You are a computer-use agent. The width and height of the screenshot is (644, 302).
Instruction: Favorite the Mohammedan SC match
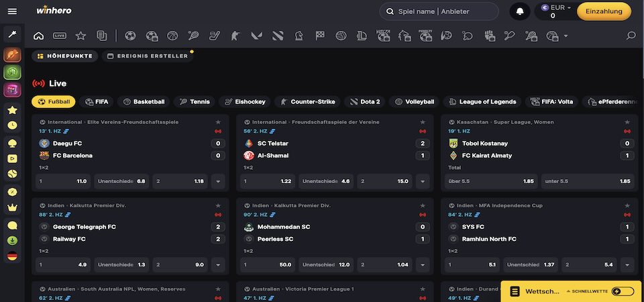pos(423,205)
